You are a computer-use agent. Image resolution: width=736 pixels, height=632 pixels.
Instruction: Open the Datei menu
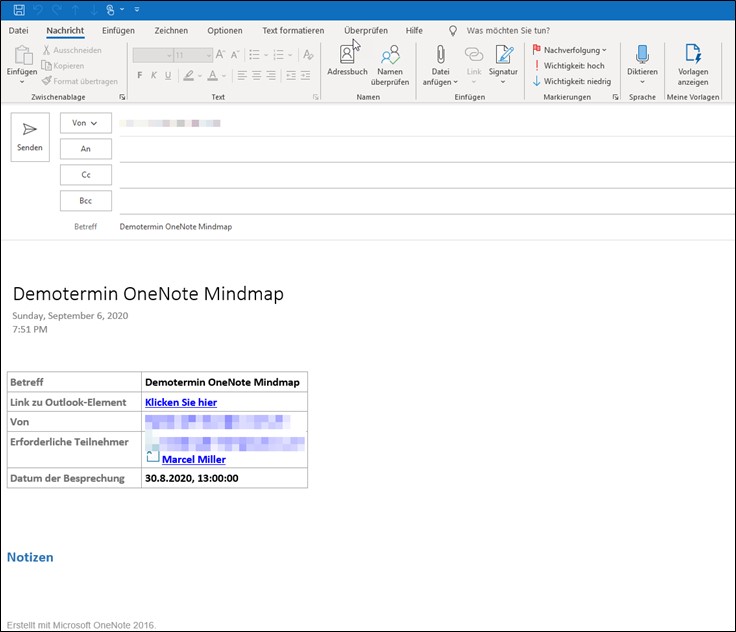pos(18,31)
